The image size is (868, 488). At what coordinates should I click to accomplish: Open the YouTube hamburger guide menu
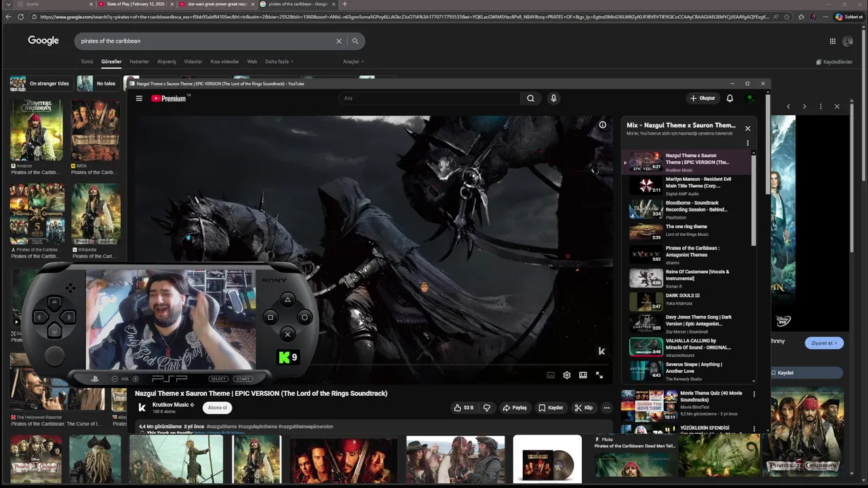tap(139, 98)
